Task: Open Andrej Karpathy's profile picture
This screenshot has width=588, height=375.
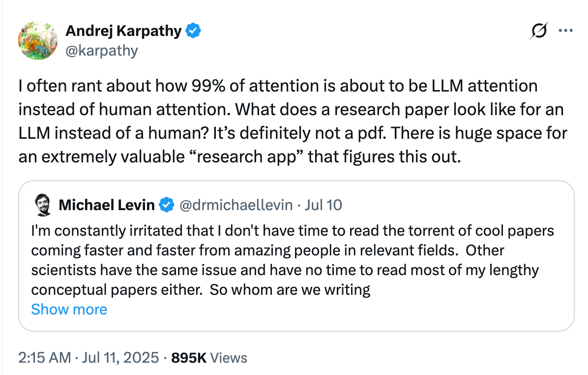Action: 38,40
